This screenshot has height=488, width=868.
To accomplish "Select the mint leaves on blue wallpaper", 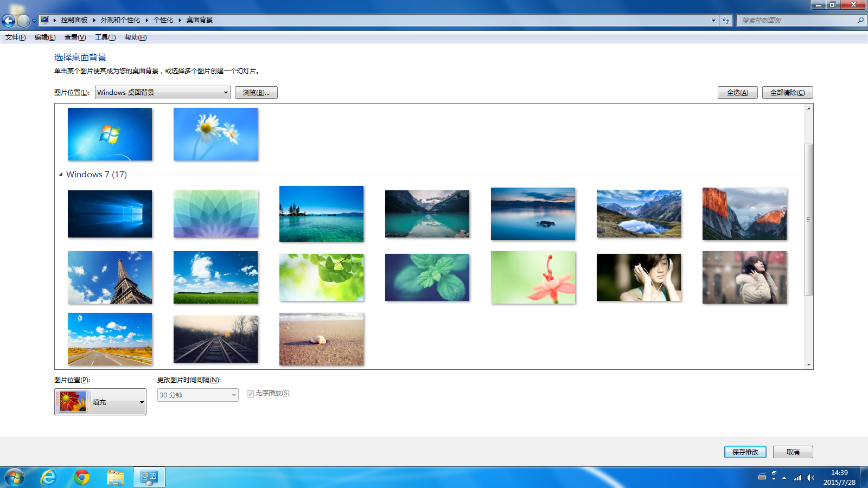I will click(x=427, y=277).
